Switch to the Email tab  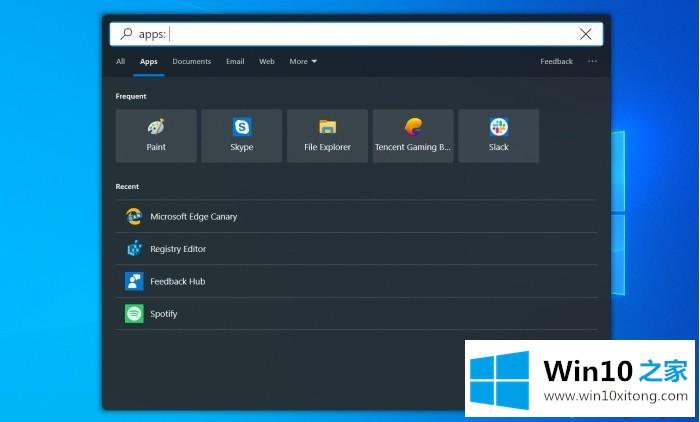(235, 61)
